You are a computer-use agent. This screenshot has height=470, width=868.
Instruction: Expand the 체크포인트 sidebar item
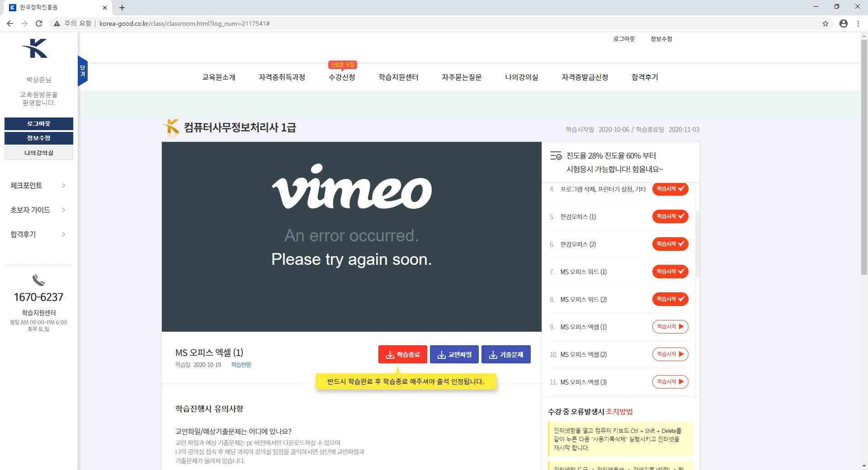38,186
